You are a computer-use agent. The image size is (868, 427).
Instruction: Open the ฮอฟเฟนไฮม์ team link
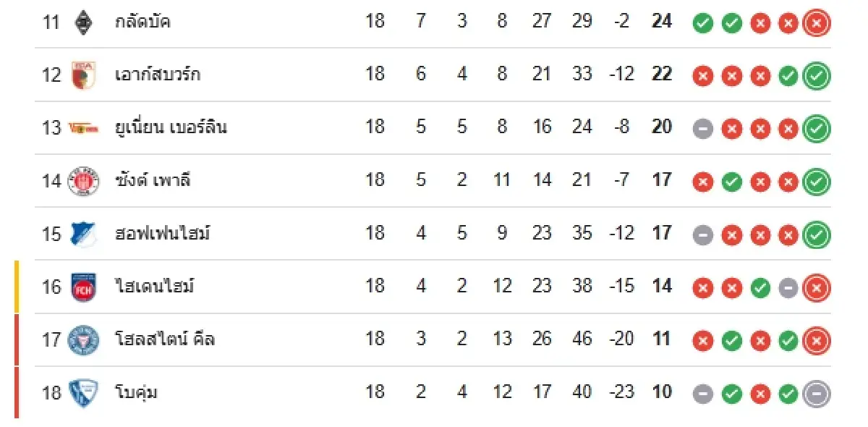163,234
